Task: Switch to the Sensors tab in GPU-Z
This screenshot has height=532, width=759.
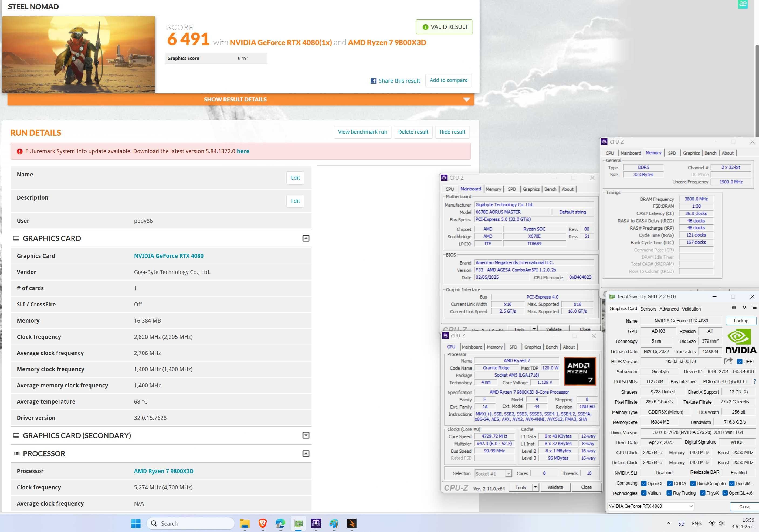Action: click(x=648, y=309)
